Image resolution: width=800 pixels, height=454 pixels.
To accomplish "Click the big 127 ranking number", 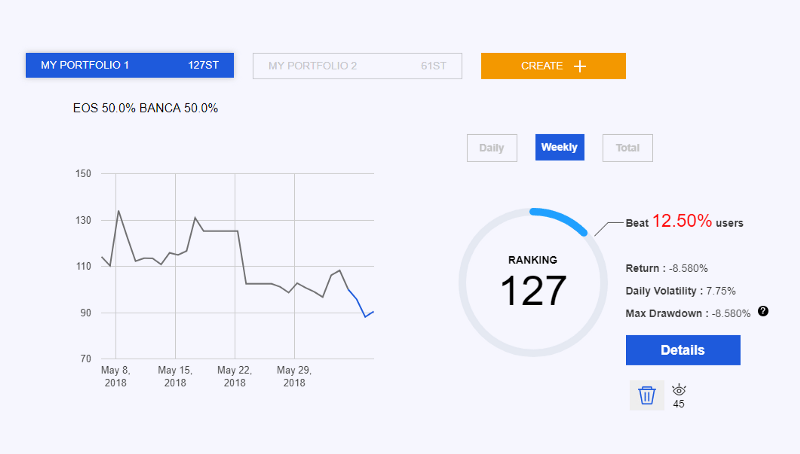I will click(x=532, y=291).
